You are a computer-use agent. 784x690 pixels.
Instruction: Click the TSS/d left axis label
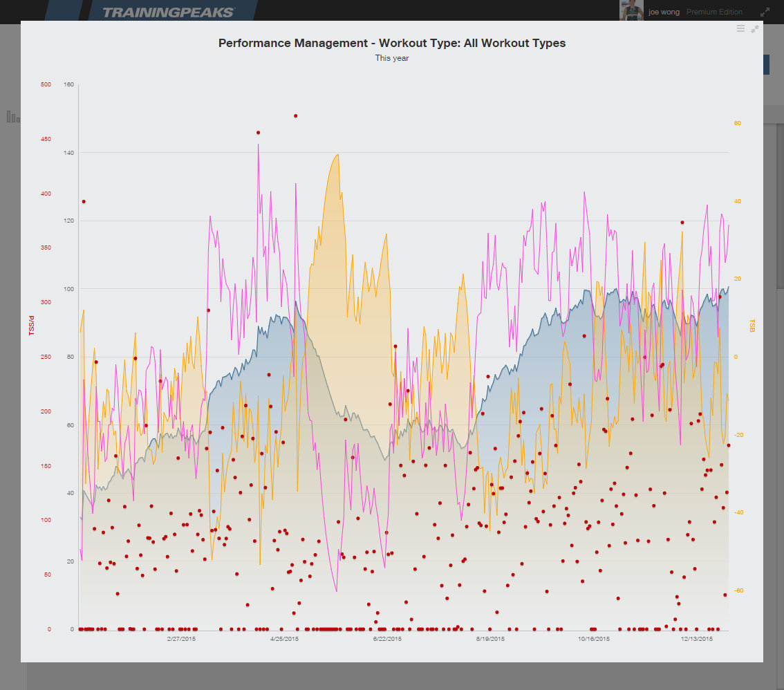coord(31,326)
